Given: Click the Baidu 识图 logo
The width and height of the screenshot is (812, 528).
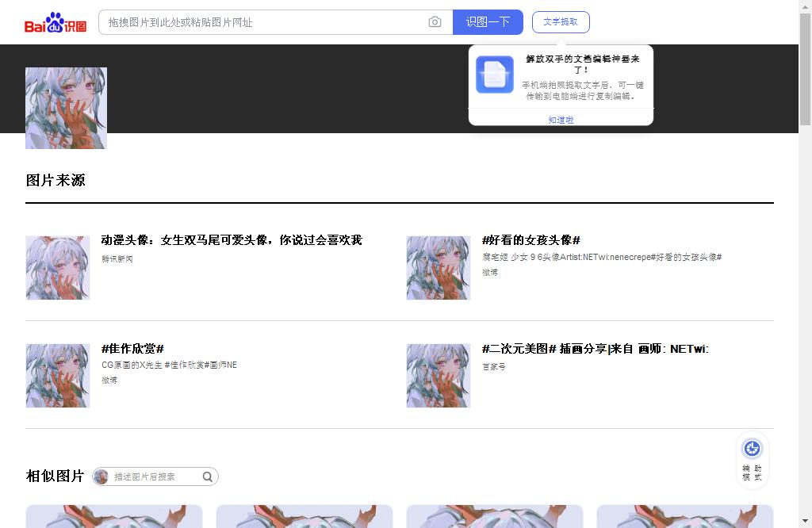Looking at the screenshot, I should coord(56,22).
